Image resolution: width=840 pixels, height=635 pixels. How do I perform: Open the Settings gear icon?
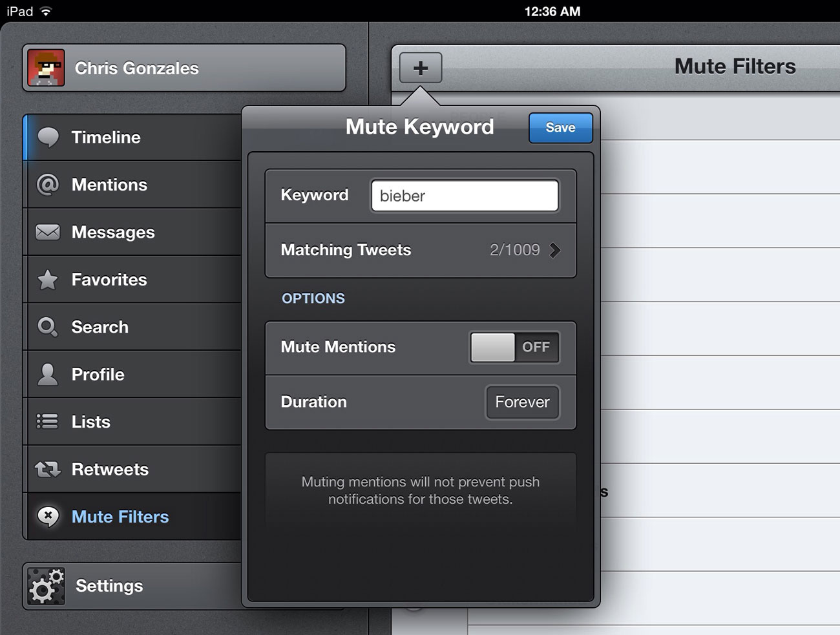click(x=46, y=587)
